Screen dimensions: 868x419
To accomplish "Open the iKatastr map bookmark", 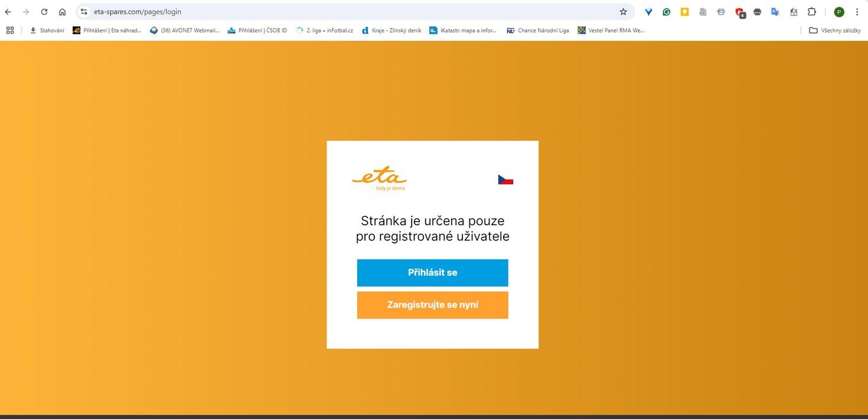I will pos(463,30).
